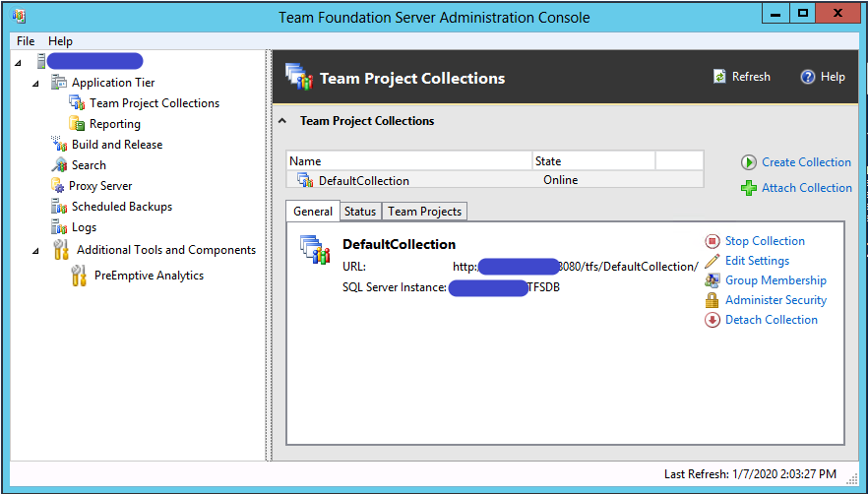The image size is (868, 494).
Task: Click the red Detach Collection arrow icon
Action: coord(712,320)
